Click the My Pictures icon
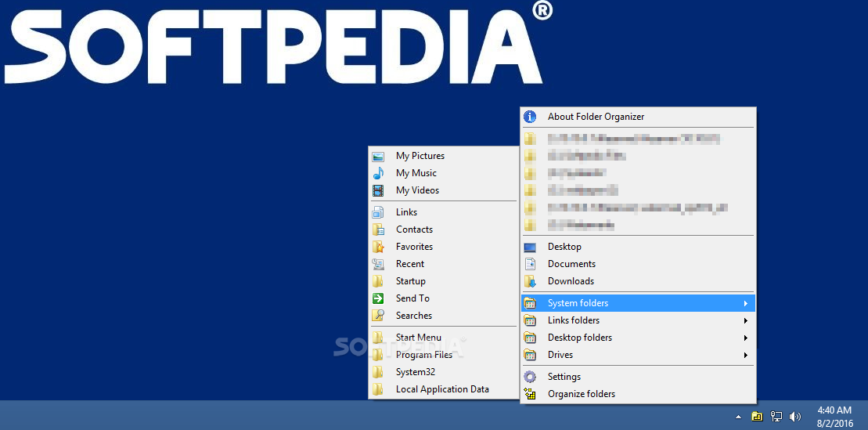The height and width of the screenshot is (430, 868). (x=378, y=157)
